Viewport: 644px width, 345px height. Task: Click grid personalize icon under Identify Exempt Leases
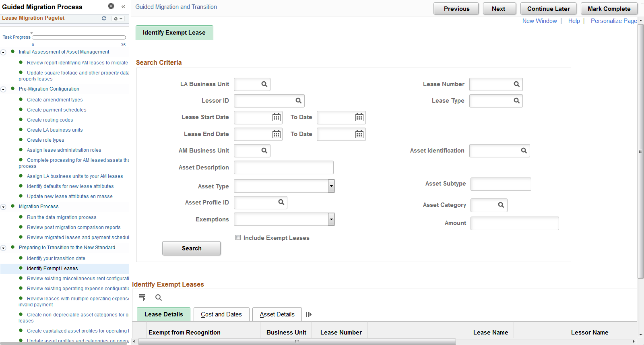point(142,297)
